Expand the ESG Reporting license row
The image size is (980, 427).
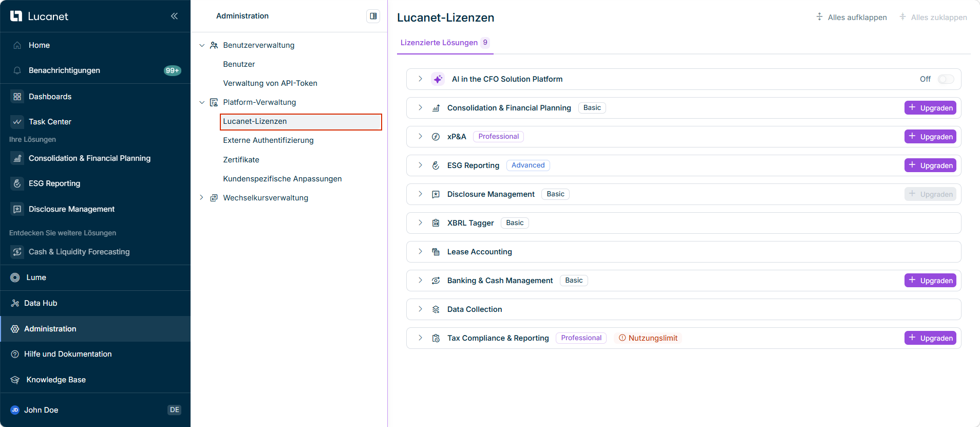(420, 165)
